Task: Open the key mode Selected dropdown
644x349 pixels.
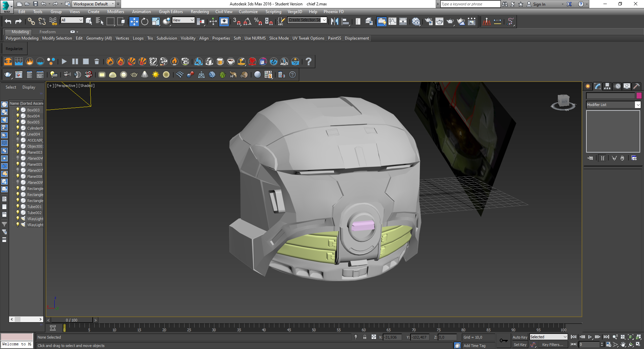Action: click(x=548, y=337)
